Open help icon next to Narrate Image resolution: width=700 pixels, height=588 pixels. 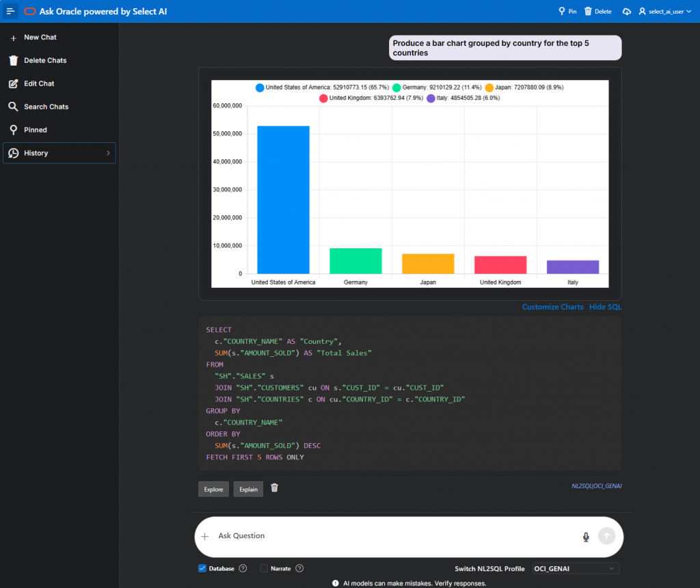pyautogui.click(x=299, y=568)
